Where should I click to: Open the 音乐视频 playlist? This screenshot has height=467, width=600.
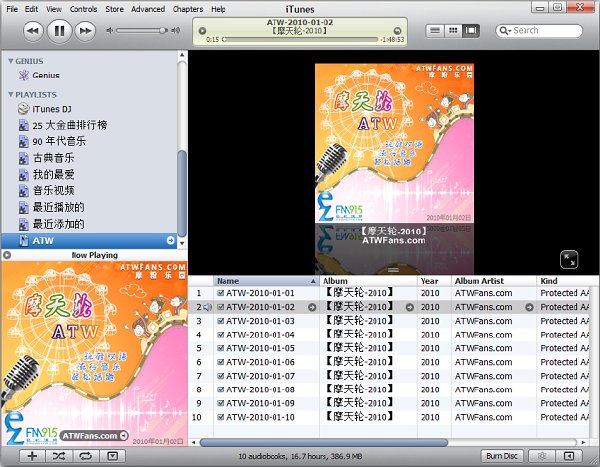coord(53,191)
